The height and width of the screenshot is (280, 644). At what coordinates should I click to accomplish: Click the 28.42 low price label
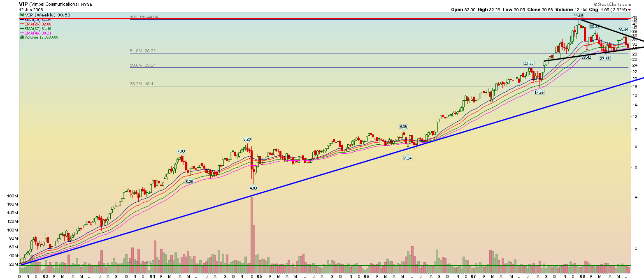click(x=586, y=58)
